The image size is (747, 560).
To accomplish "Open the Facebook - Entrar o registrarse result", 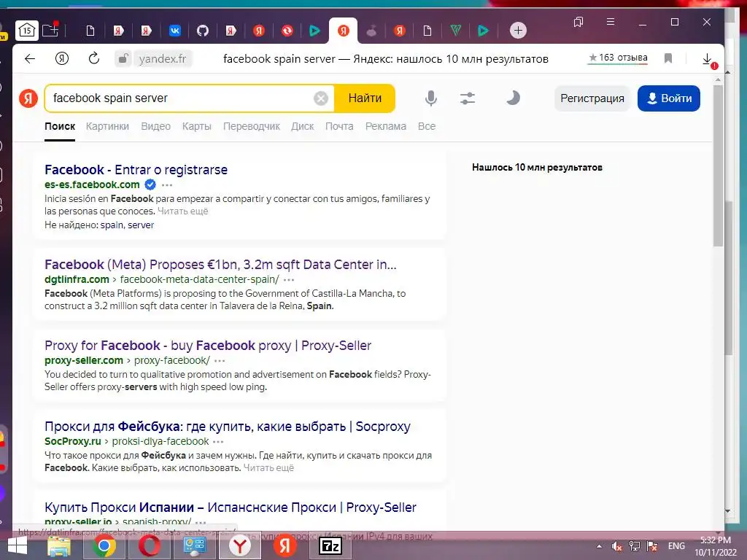I will [x=136, y=169].
